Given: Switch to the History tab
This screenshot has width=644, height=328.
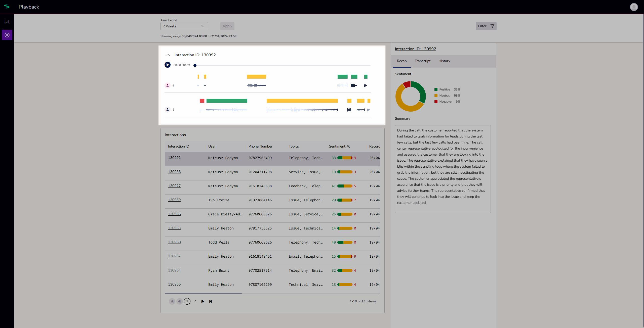Looking at the screenshot, I should point(444,61).
